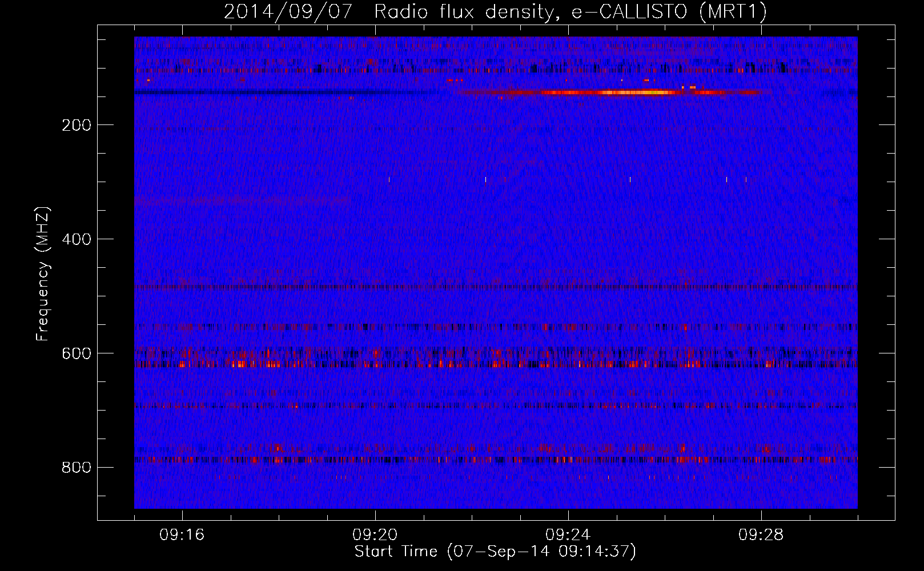This screenshot has width=924, height=571.
Task: Click the x-axis label "Start Time (07-Sep-14 09:14:37)"
Action: (x=495, y=552)
